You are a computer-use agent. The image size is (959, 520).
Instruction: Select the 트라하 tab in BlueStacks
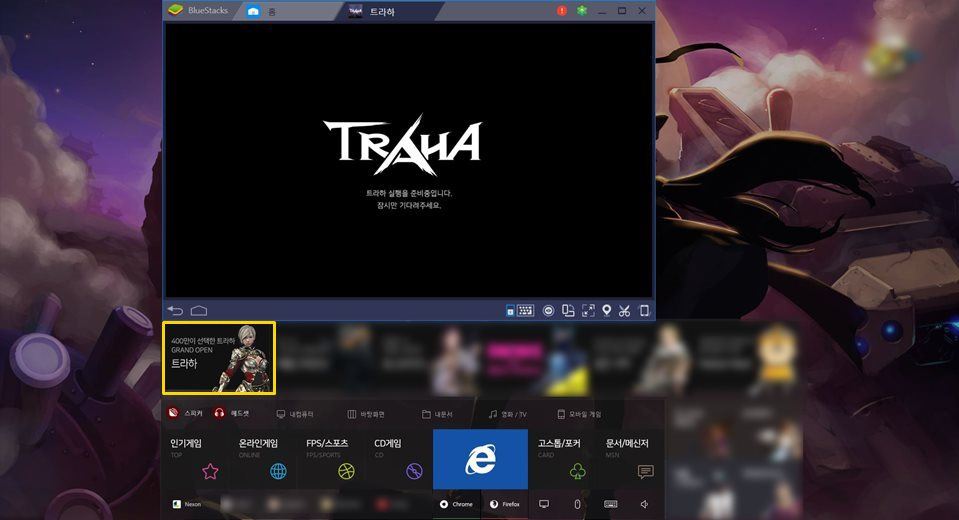click(x=391, y=11)
